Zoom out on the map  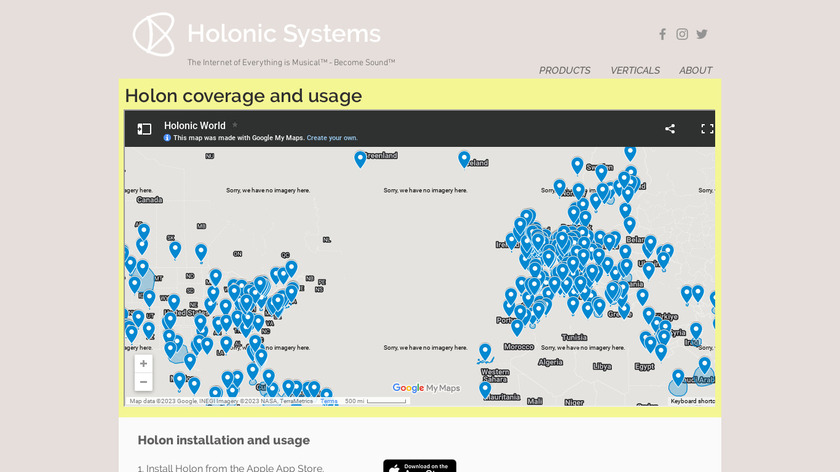point(143,382)
